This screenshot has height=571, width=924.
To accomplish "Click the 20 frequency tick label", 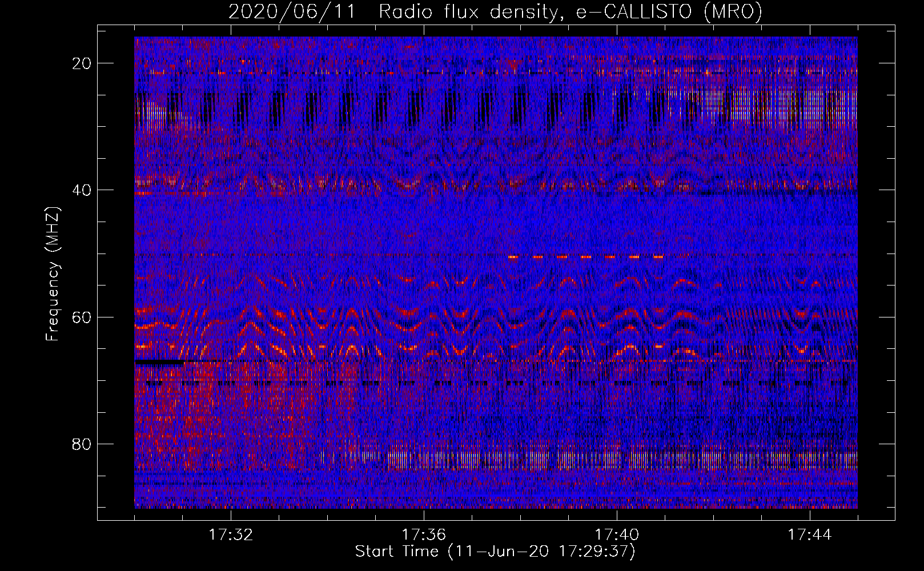I will pos(82,63).
